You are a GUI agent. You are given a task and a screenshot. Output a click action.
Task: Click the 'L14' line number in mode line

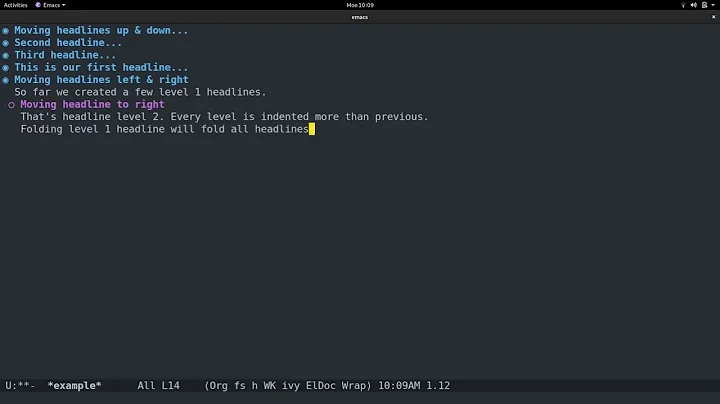click(x=170, y=386)
